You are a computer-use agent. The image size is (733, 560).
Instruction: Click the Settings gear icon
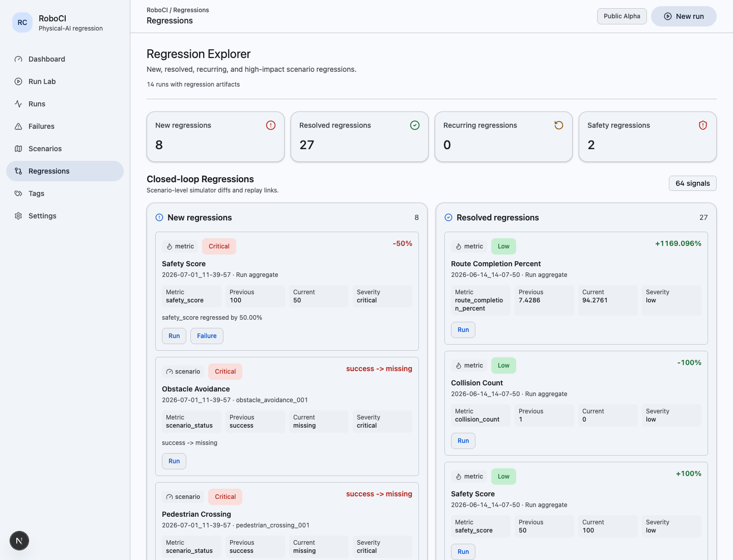click(x=18, y=216)
